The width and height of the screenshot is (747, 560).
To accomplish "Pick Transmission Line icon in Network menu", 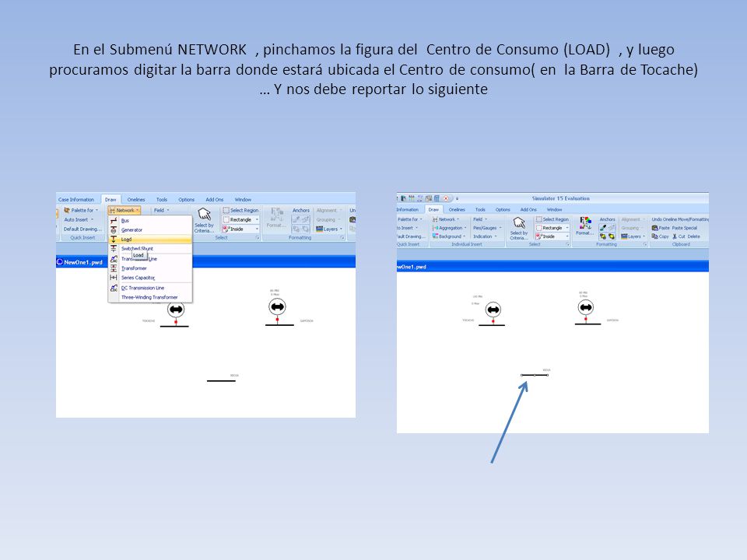I will (114, 258).
